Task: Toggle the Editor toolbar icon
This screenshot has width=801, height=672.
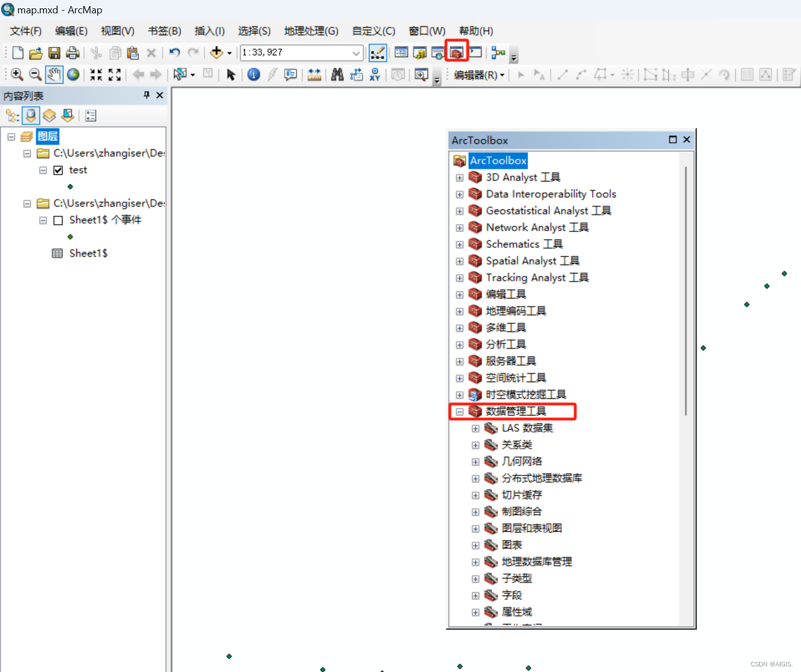Action: coord(378,53)
